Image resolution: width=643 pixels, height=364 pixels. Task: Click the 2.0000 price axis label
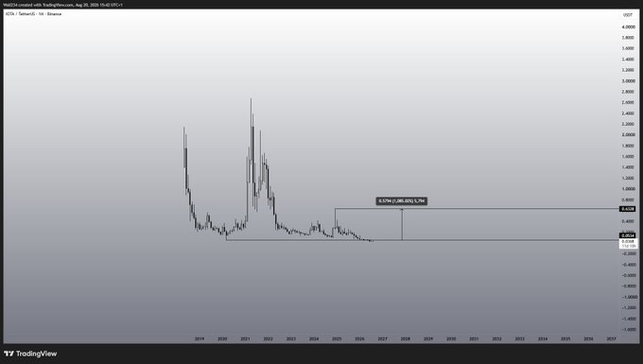pos(628,135)
